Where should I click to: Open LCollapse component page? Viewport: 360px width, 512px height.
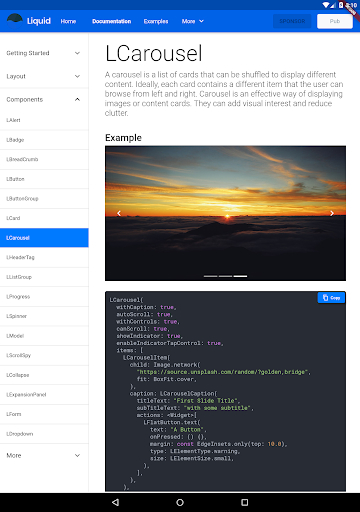click(x=44, y=375)
